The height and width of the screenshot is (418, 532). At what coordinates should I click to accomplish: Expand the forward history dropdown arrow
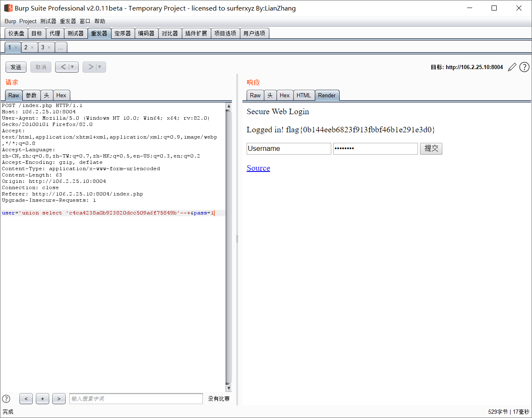point(100,67)
